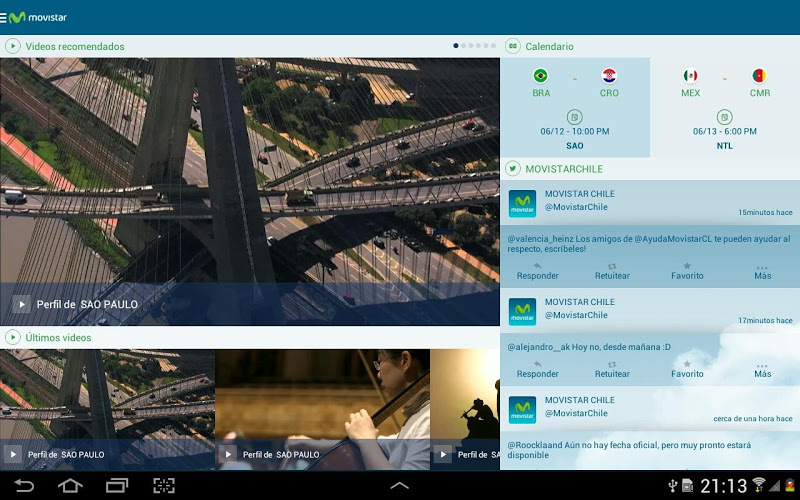Tap the Android back button
Viewport: 800px width, 500px height.
point(24,485)
